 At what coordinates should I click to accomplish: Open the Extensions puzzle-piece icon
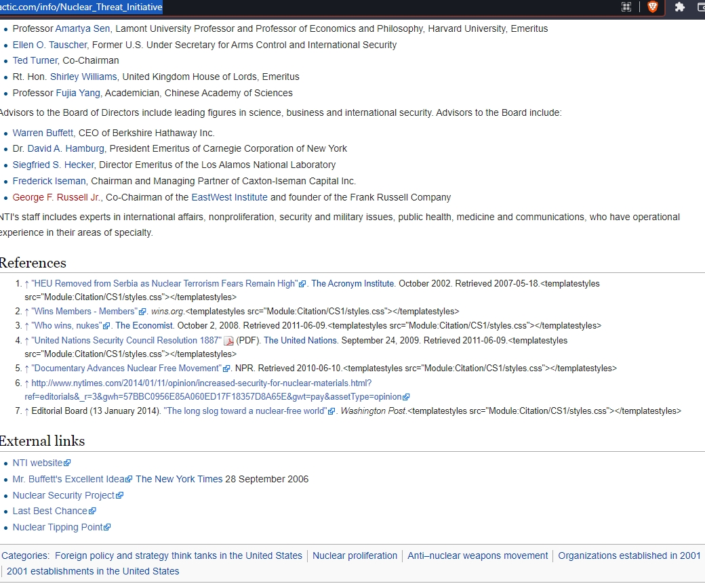click(679, 7)
